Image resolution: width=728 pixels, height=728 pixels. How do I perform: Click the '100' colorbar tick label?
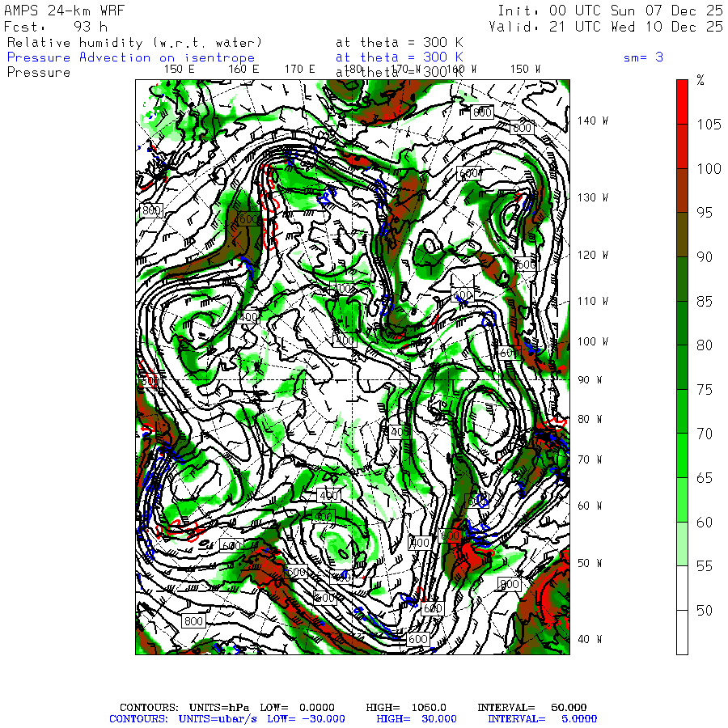point(709,168)
